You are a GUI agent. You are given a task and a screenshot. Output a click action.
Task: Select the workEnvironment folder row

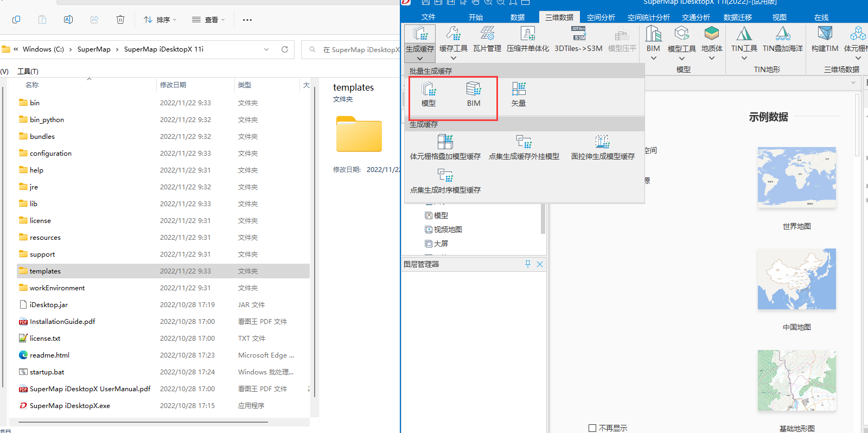[x=163, y=288]
